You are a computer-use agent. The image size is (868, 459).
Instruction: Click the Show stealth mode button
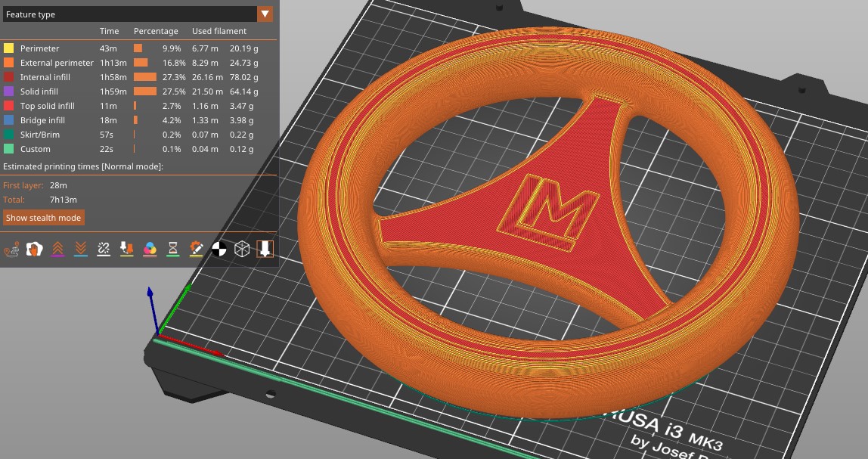tap(44, 218)
